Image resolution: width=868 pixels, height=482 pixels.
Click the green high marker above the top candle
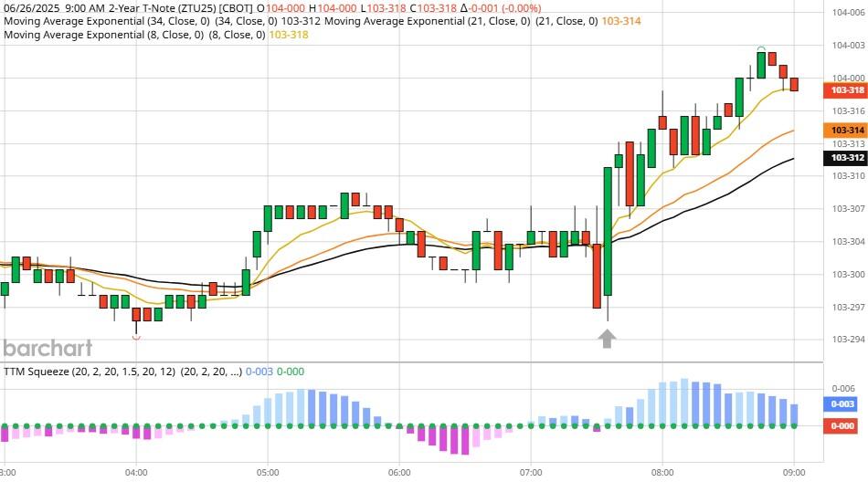[760, 47]
